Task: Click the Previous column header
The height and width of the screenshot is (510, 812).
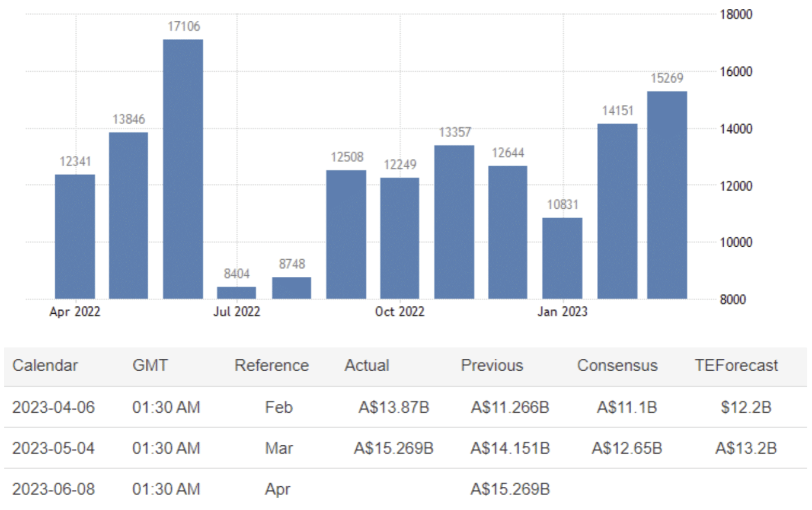Action: (x=492, y=365)
